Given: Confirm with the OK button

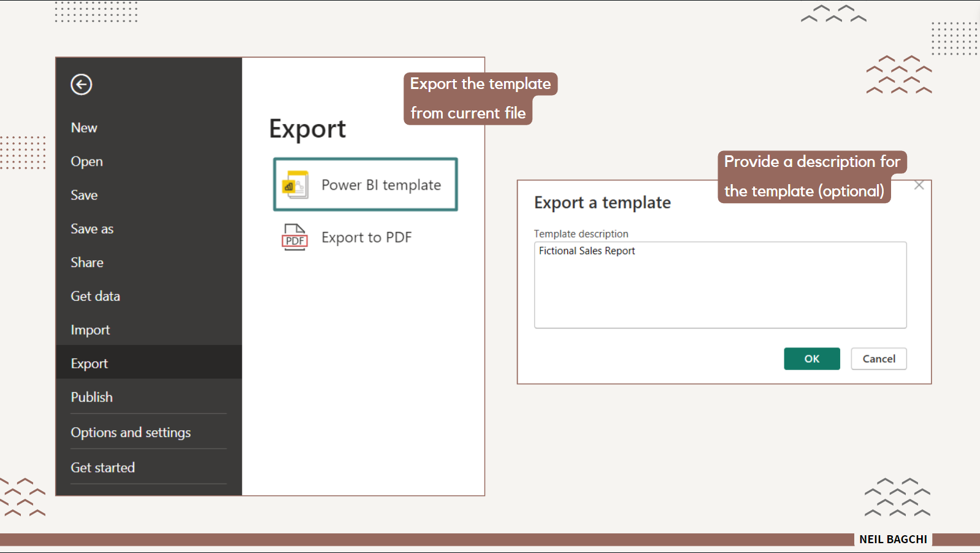Looking at the screenshot, I should point(811,358).
